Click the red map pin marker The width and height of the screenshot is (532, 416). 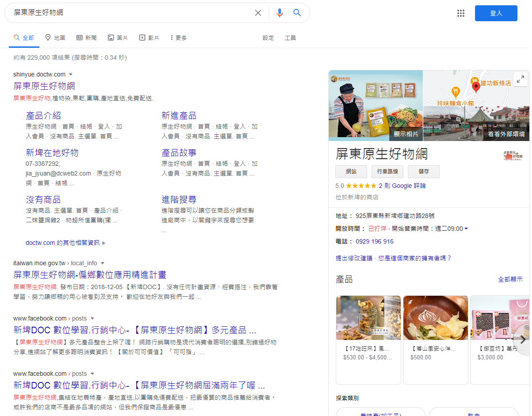click(476, 86)
